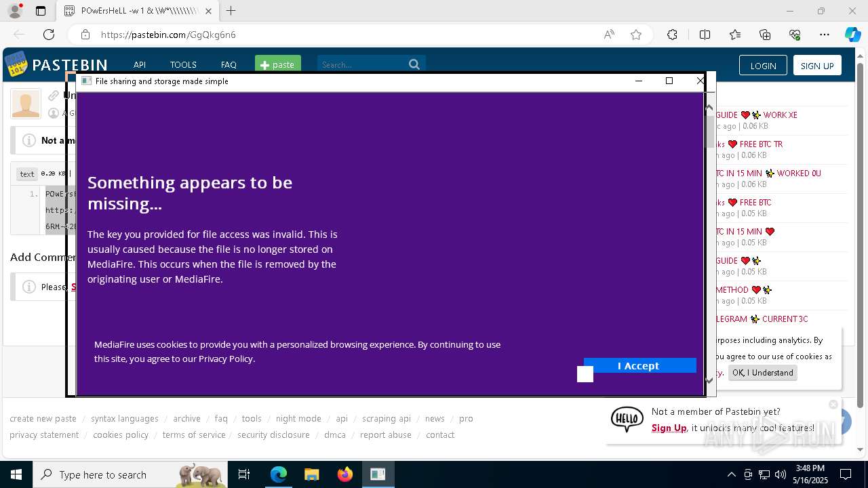The width and height of the screenshot is (868, 488).
Task: Click the popup scrollbar down arrow
Action: [x=709, y=380]
